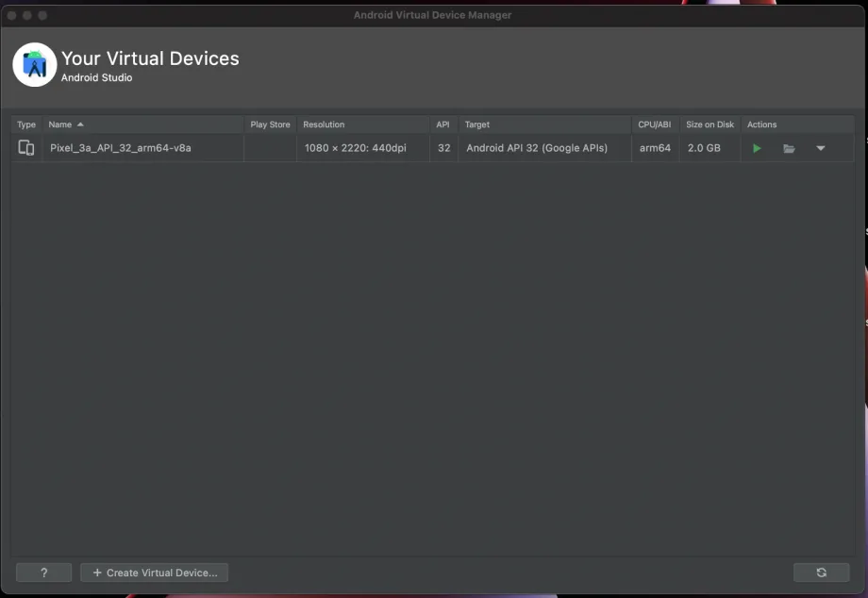Close the AVD Manager window
Viewport: 868px width, 598px height.
[11, 15]
